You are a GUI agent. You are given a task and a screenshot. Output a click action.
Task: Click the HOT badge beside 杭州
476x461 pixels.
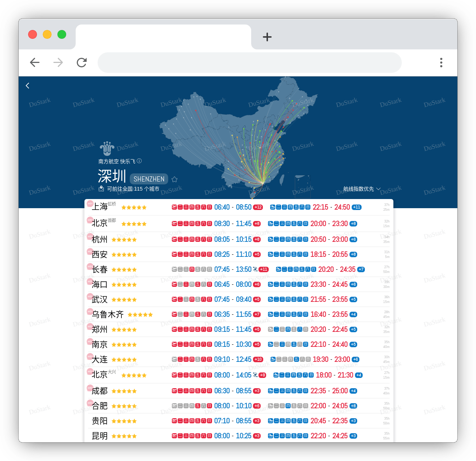tap(90, 236)
